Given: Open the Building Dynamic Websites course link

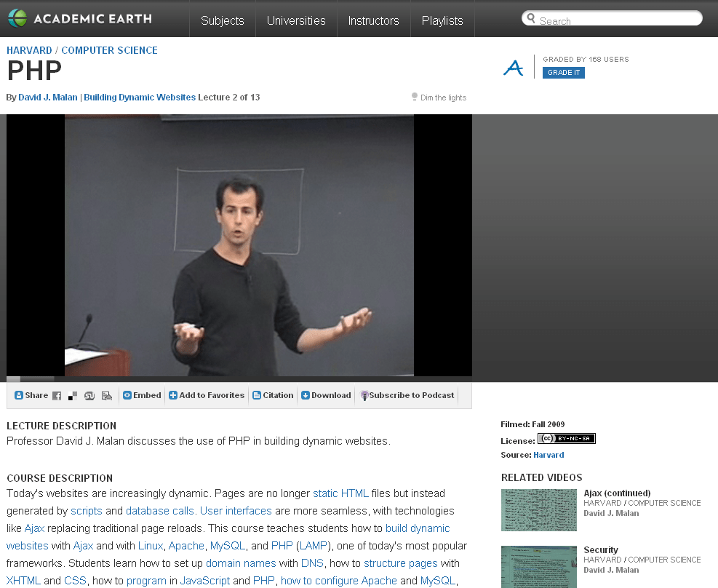Looking at the screenshot, I should 140,97.
